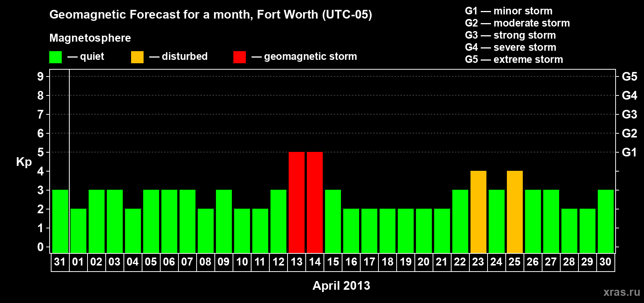Click the Kp value '0' on left axis
Screen dimensions: 644x303
click(41, 247)
